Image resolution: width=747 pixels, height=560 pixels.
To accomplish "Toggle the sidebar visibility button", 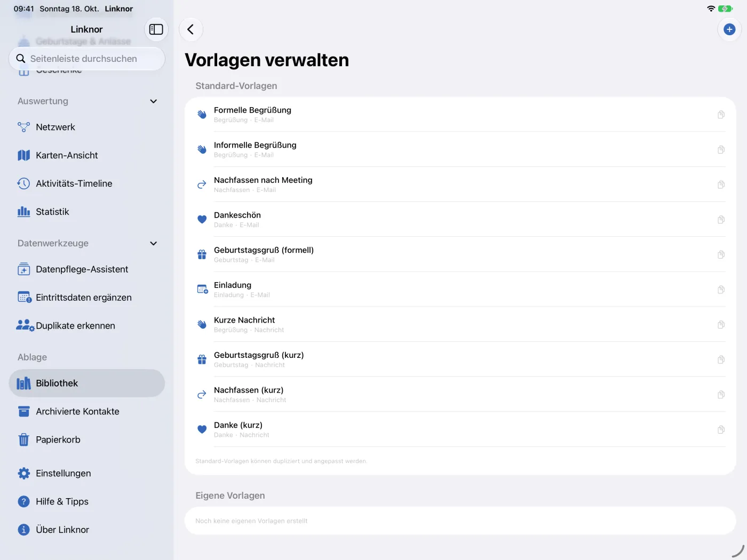I will coord(156,29).
